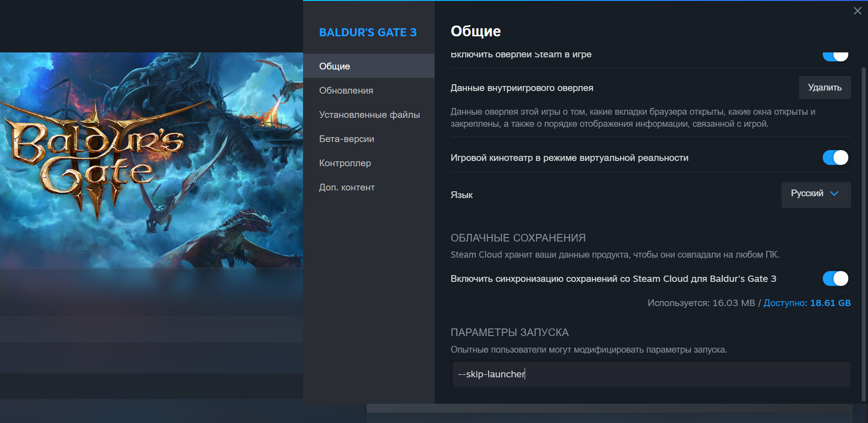Click the Язык label
This screenshot has width=868, height=423.
[462, 195]
